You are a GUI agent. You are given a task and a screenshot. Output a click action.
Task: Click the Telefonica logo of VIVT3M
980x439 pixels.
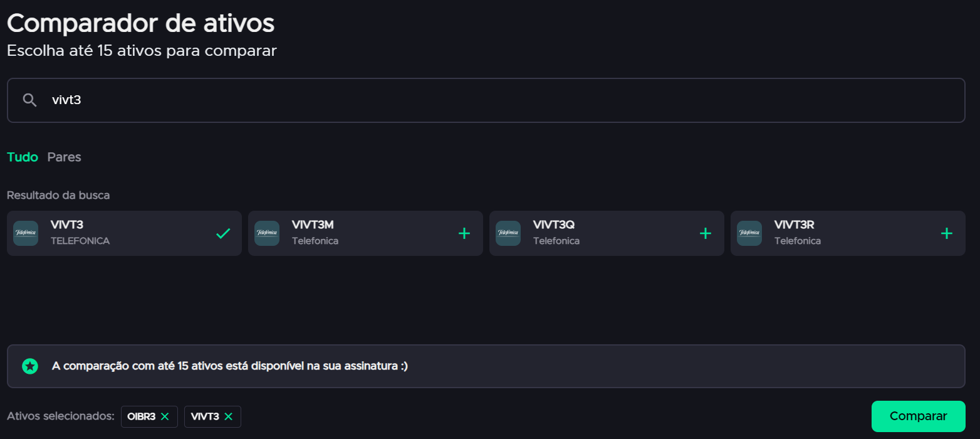267,233
